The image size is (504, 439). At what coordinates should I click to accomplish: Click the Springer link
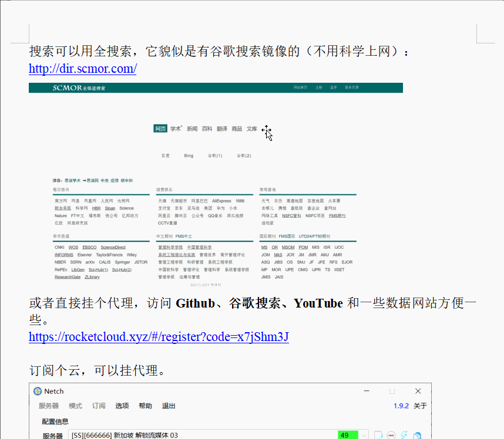coord(122,262)
